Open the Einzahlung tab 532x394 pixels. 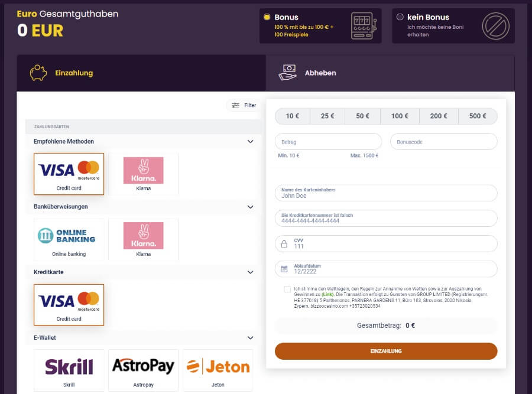click(141, 73)
